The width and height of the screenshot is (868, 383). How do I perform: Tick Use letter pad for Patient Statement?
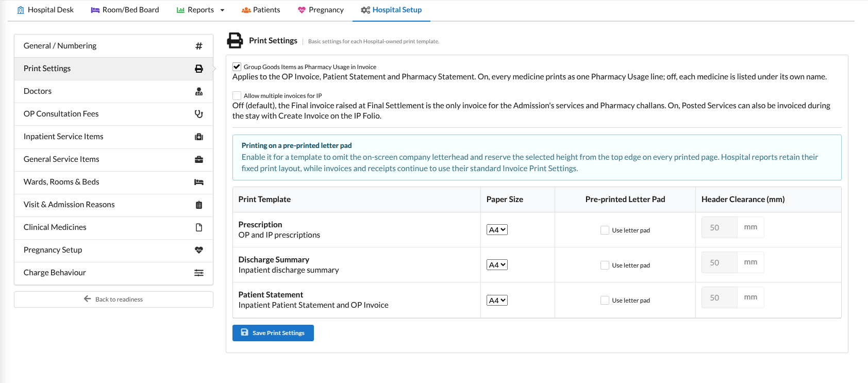(x=605, y=300)
